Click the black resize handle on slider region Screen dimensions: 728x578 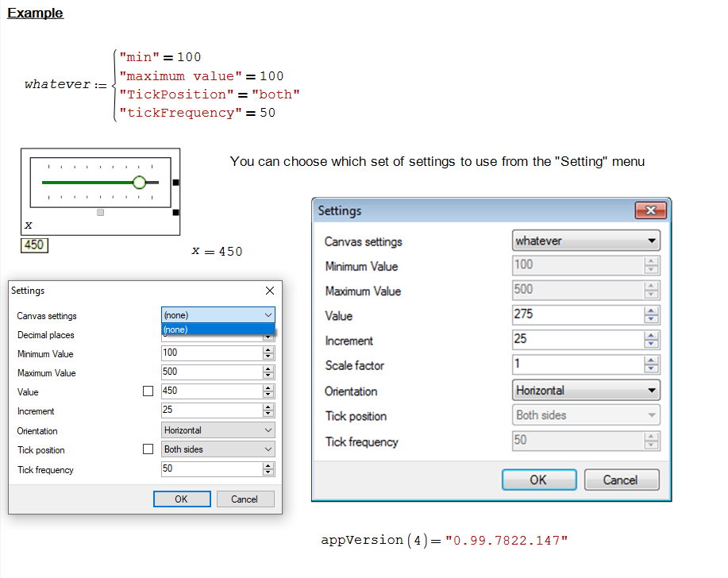(x=175, y=183)
